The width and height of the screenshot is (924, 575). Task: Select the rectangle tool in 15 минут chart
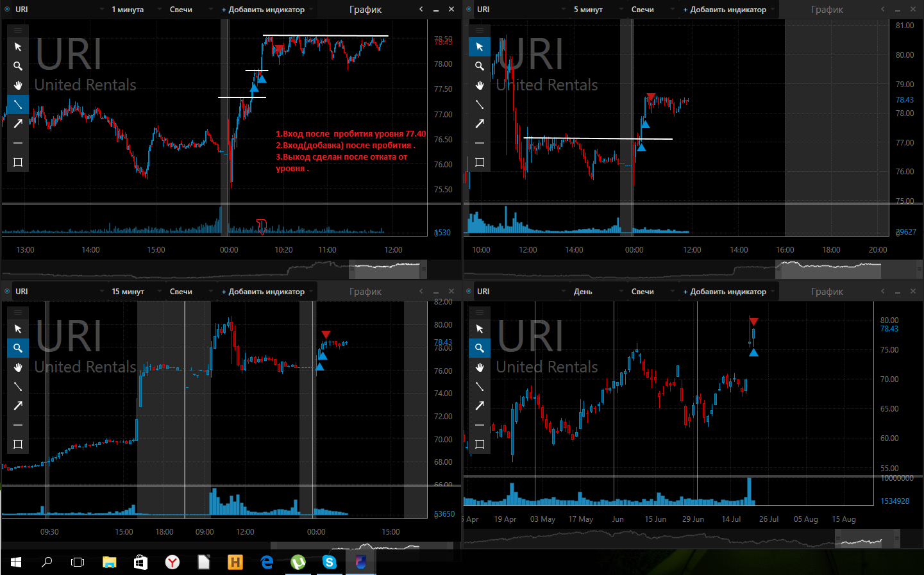[x=18, y=444]
